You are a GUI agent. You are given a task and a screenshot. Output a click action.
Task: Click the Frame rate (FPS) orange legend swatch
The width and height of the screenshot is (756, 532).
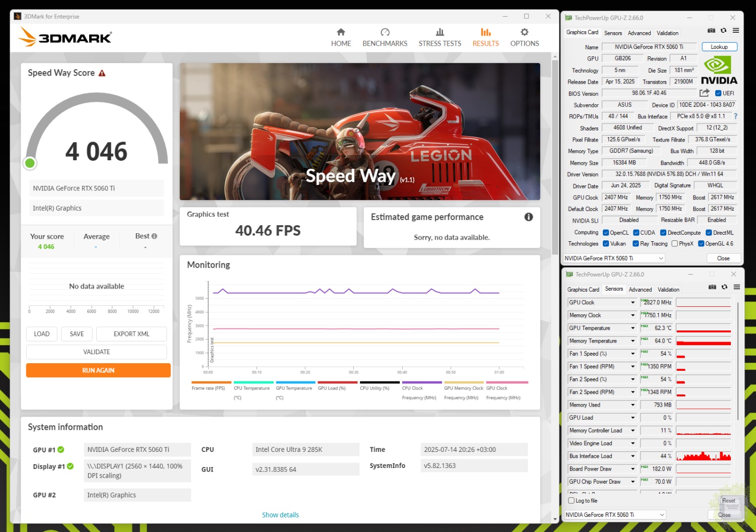[x=211, y=382]
